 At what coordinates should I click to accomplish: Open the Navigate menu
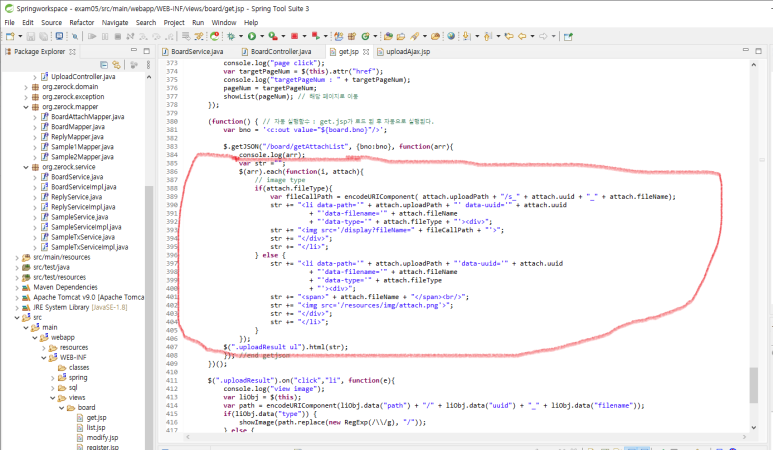click(115, 23)
